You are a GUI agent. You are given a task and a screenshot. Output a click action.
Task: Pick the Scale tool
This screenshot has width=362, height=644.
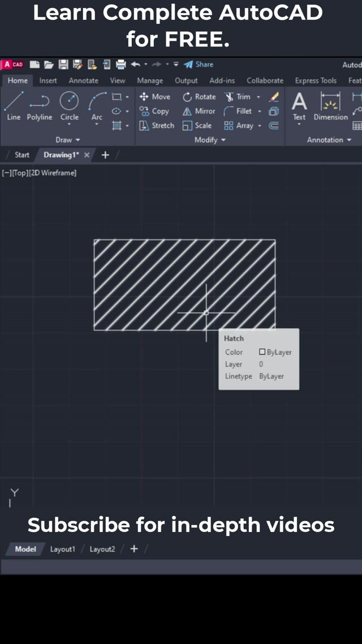tap(197, 126)
